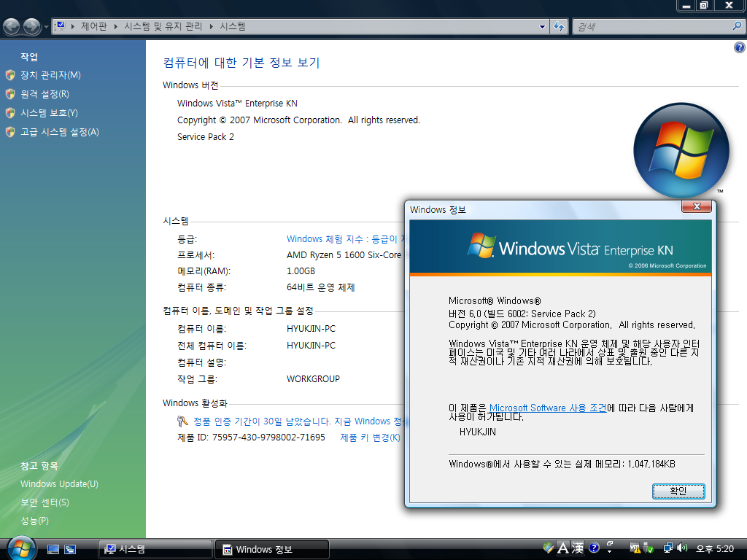Click shield icon beside 원격 설정
The width and height of the screenshot is (747, 560).
(x=10, y=94)
